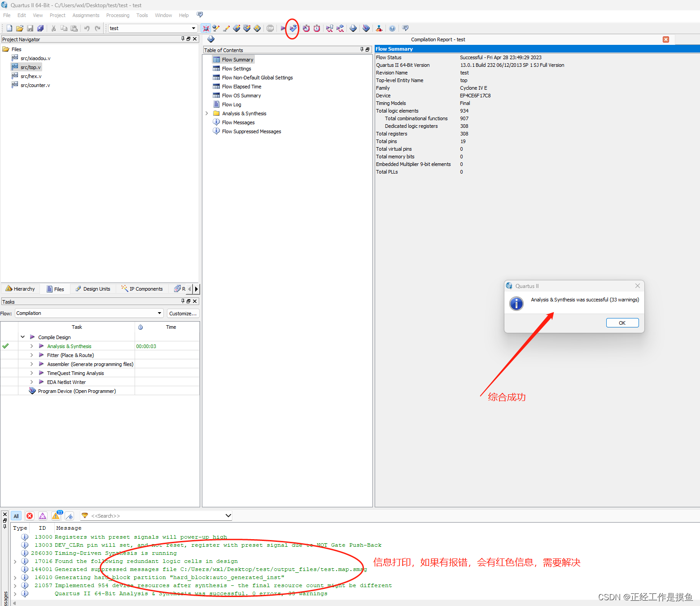Image resolution: width=700 pixels, height=606 pixels.
Task: Click Start Analysis & Synthesis icon
Action: pyautogui.click(x=293, y=28)
